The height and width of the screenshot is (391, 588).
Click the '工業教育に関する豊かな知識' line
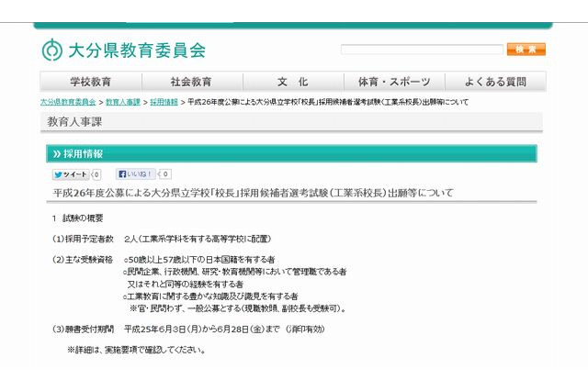210,296
